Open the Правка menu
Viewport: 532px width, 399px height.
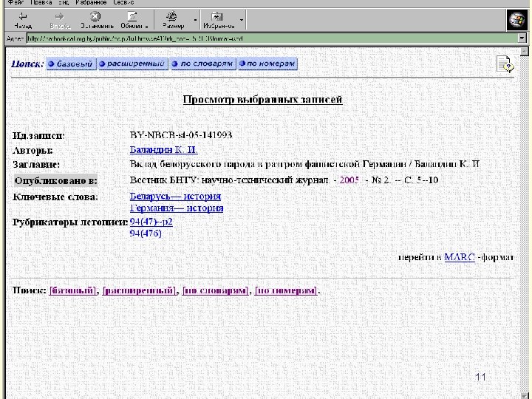(x=41, y=2)
